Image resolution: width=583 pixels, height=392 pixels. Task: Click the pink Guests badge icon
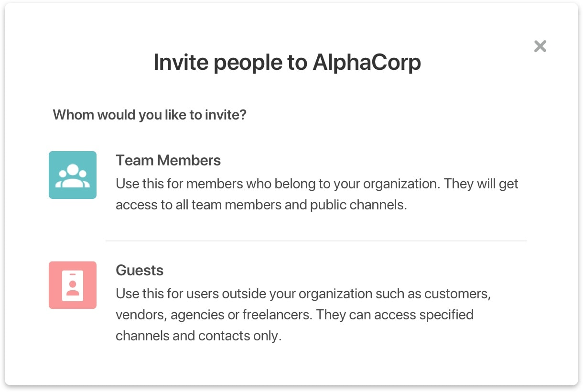point(73,285)
